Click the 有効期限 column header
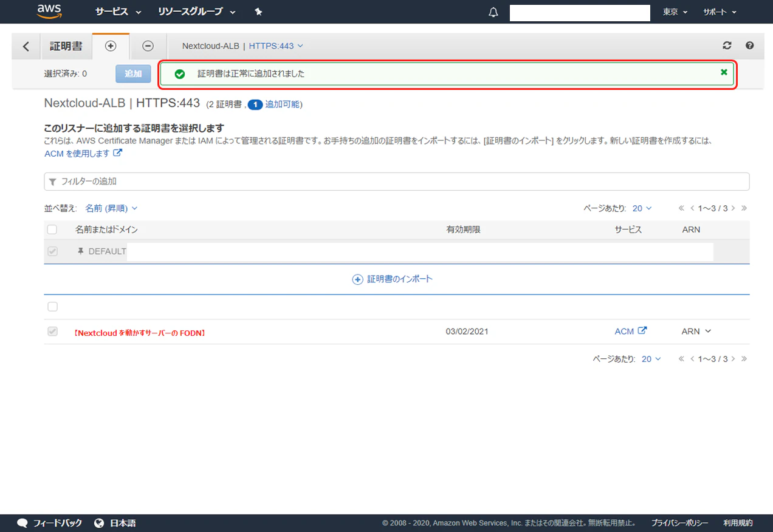Screen dimensions: 773x532 [x=463, y=230]
